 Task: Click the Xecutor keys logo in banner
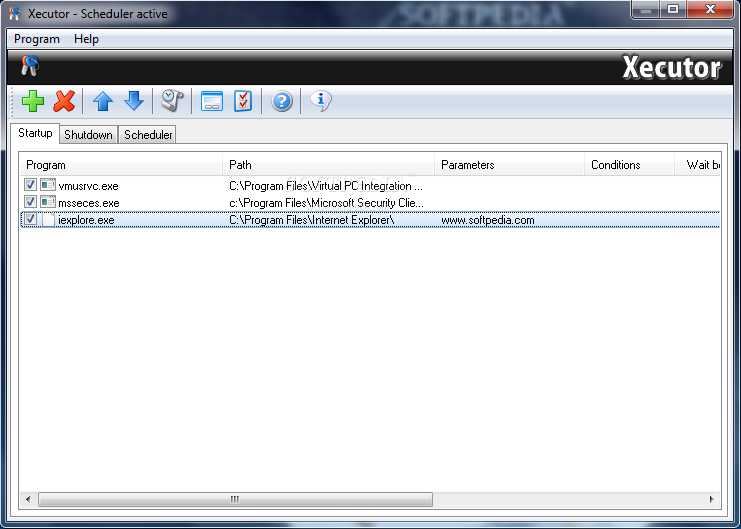pyautogui.click(x=30, y=66)
